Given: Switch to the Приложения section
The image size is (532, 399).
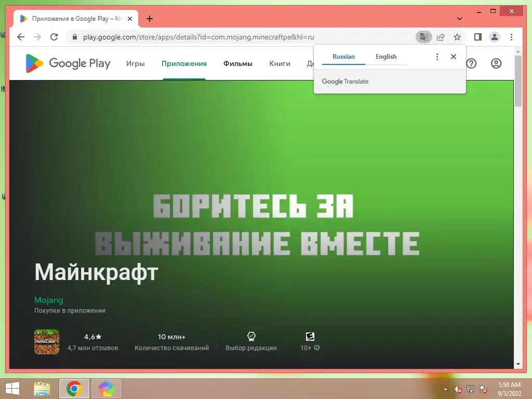Looking at the screenshot, I should point(184,63).
